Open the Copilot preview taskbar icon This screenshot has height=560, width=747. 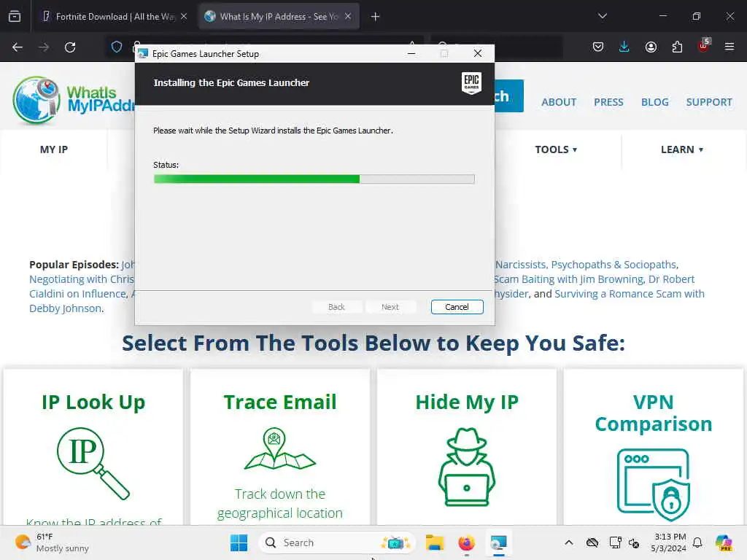724,542
